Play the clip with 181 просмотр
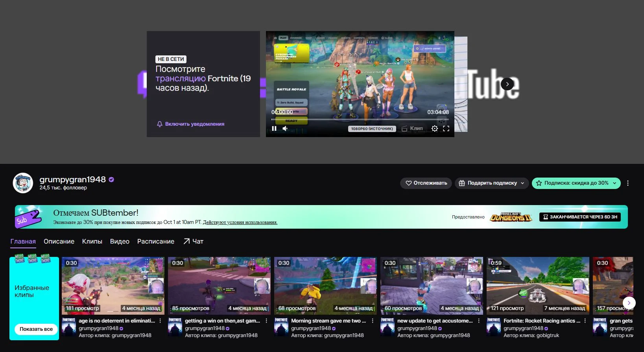This screenshot has height=352, width=644. pyautogui.click(x=113, y=286)
